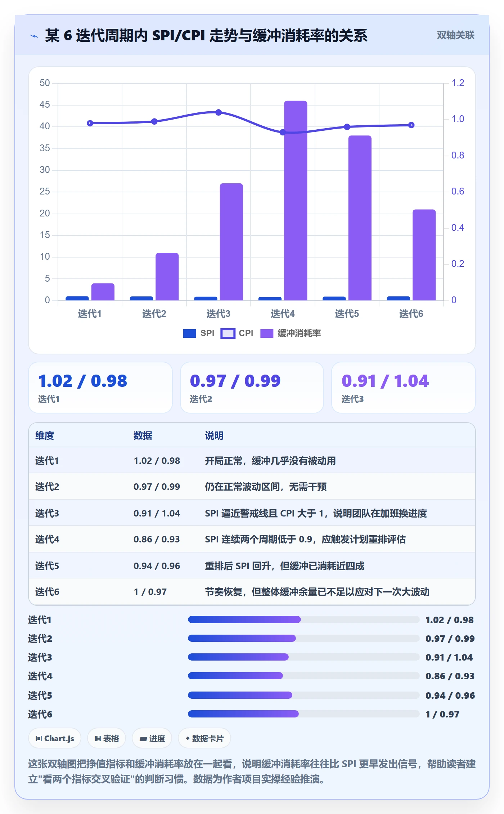Click the 迭代4 progress bar
This screenshot has width=504, height=814.
[x=303, y=676]
